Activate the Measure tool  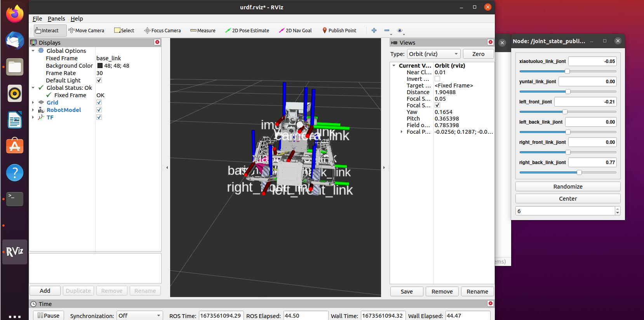[203, 30]
